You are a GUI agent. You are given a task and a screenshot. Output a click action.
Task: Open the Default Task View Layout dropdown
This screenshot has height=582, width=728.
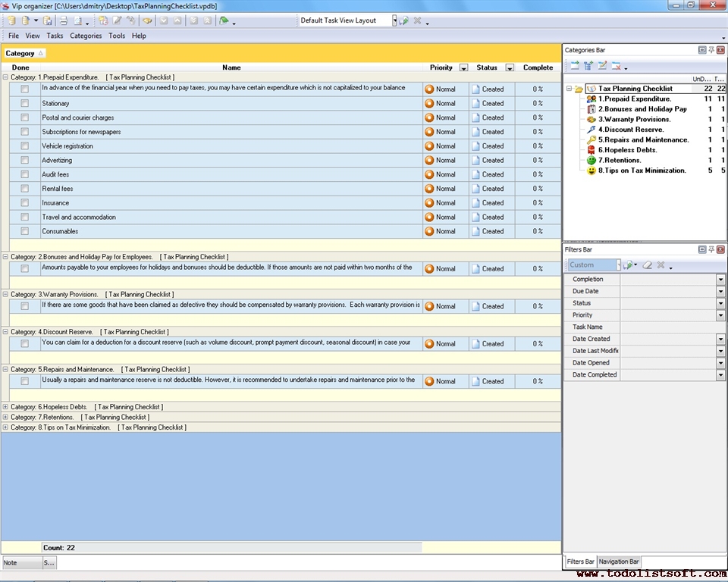tap(394, 20)
